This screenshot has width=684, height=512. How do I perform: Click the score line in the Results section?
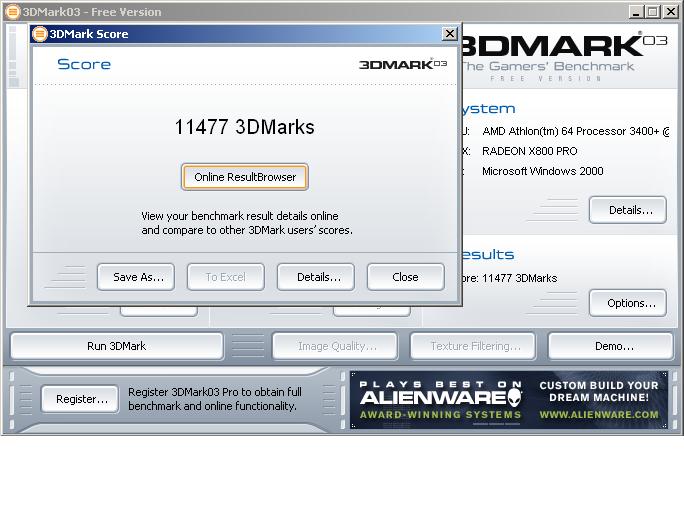click(x=509, y=278)
